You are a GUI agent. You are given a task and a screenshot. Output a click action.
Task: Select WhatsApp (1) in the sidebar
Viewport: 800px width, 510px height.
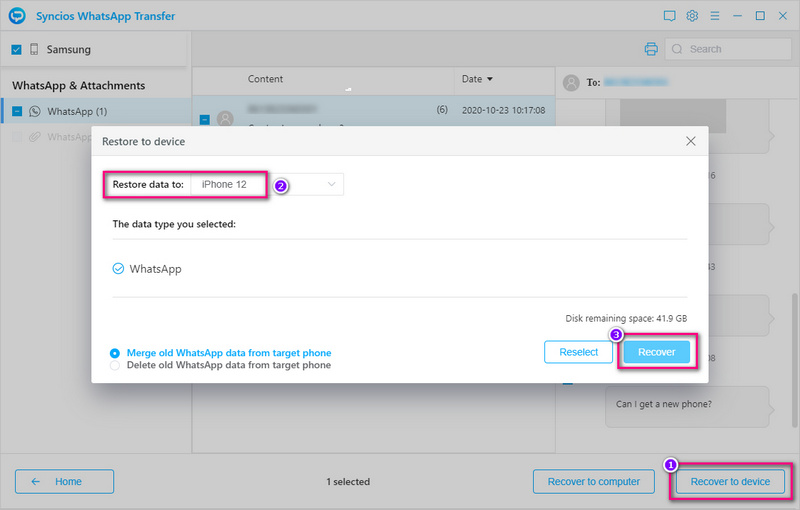point(97,111)
